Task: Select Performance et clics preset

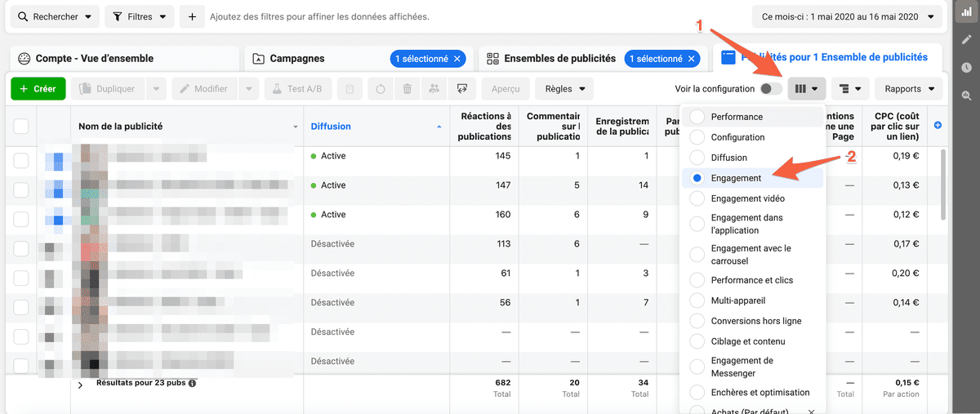Action: (752, 280)
